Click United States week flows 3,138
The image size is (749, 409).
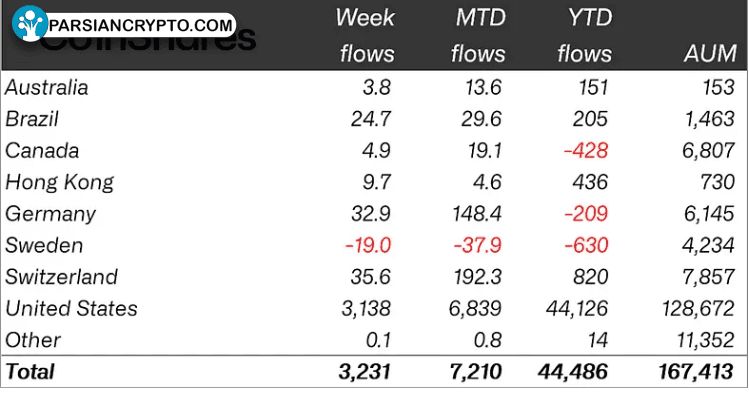click(x=366, y=309)
